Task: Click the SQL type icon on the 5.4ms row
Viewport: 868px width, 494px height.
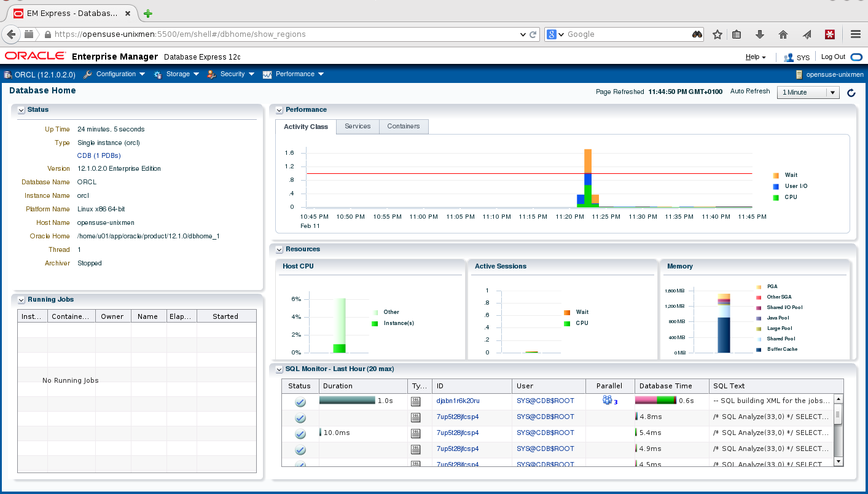Action: point(416,433)
